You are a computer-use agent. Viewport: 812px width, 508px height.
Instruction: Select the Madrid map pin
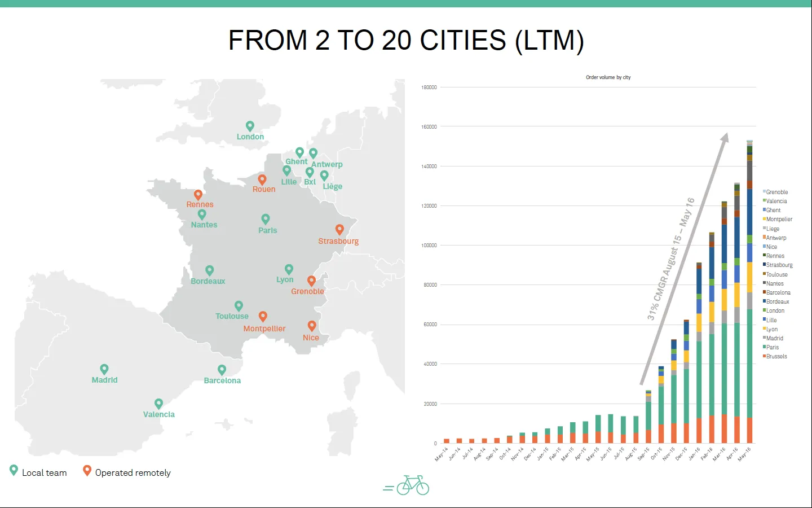[x=104, y=369]
